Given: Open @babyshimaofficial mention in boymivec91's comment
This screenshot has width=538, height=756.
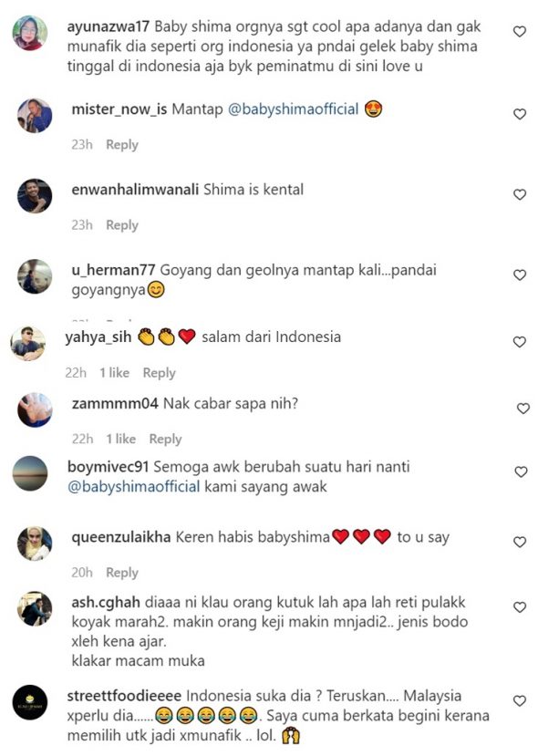Looking at the screenshot, I should click(133, 487).
